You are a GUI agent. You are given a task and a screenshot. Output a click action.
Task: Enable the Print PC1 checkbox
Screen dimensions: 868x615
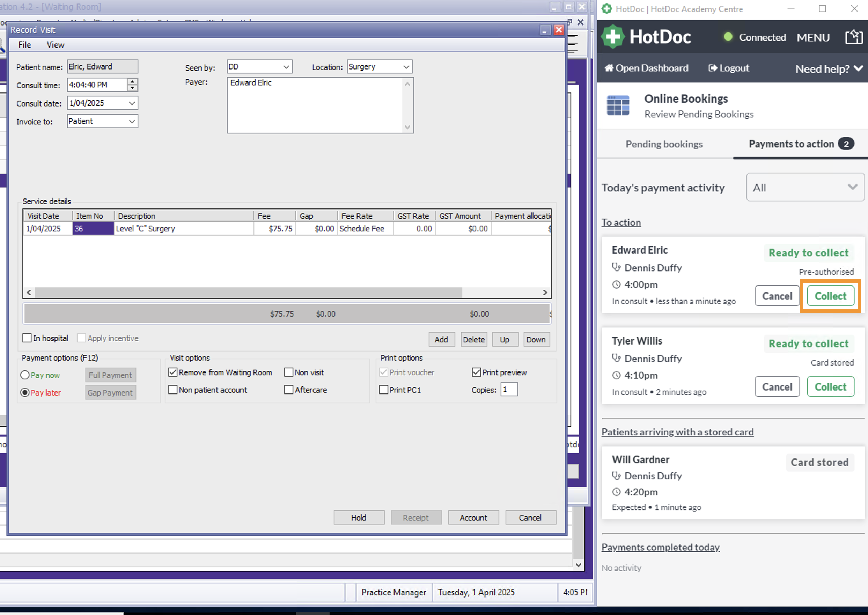point(384,390)
